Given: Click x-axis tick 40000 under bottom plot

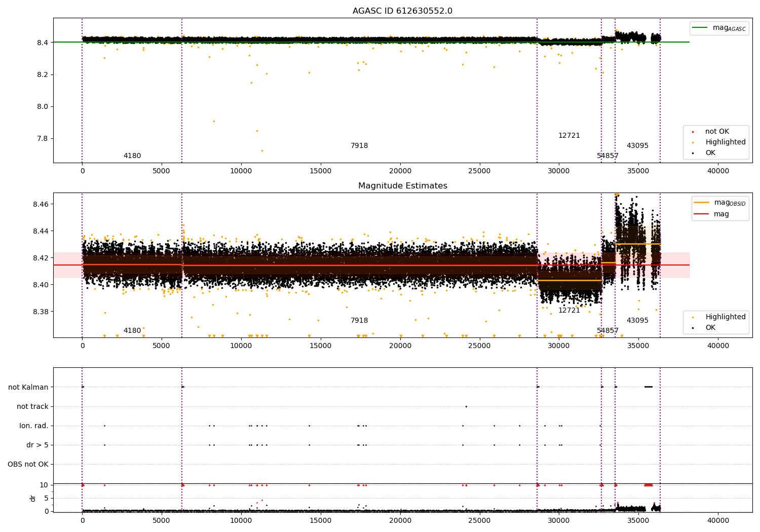Looking at the screenshot, I should [718, 521].
